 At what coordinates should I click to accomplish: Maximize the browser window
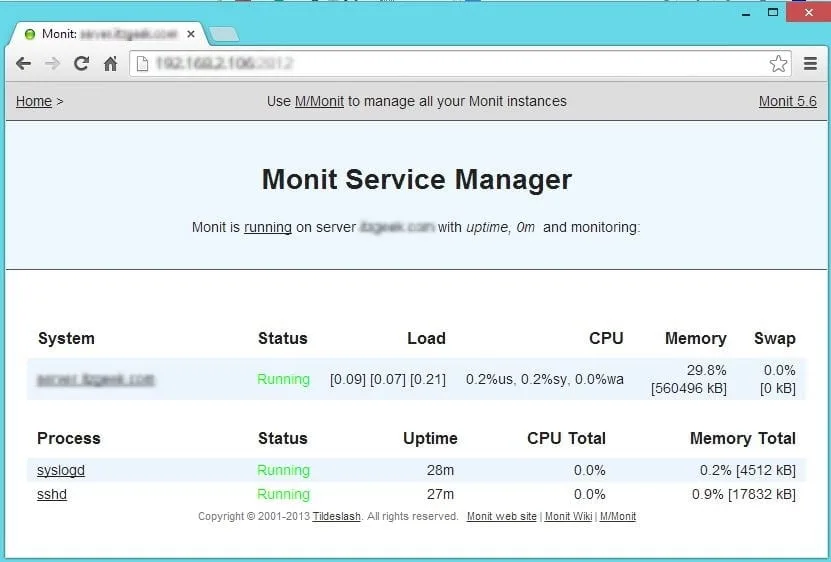pos(773,12)
